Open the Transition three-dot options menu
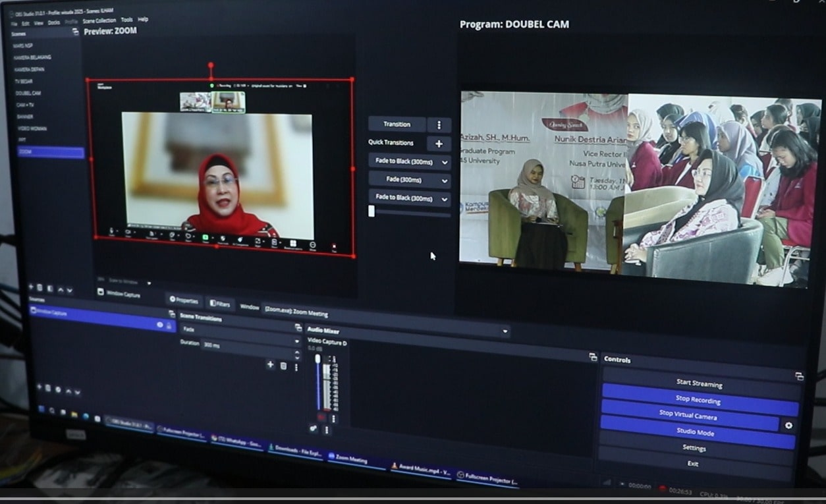Viewport: 826px width, 504px height. [439, 125]
